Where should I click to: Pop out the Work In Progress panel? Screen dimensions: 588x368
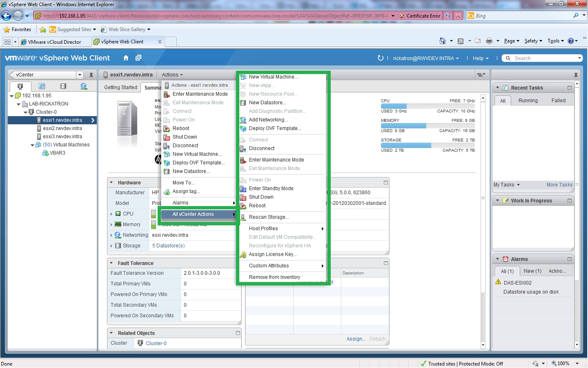pos(570,200)
